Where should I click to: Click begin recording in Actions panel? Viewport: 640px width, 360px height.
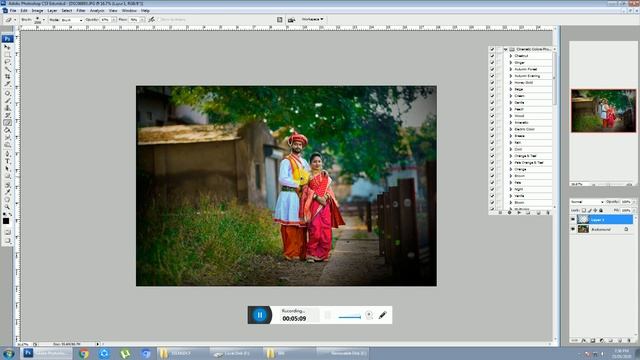tap(509, 213)
